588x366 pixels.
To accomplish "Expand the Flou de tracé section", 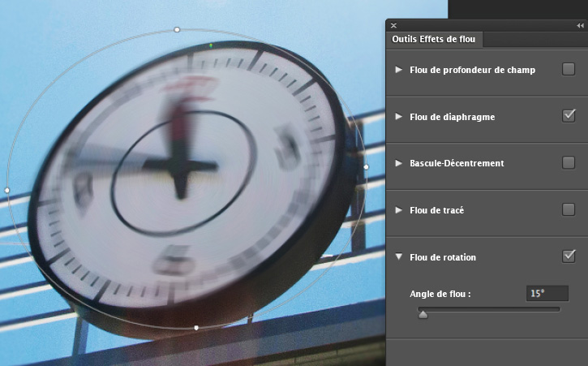I will click(x=399, y=210).
